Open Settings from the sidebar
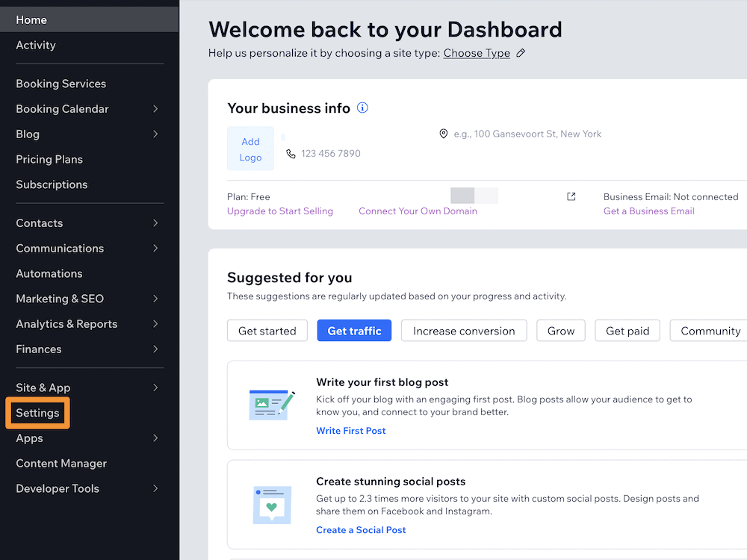747x560 pixels. 37,412
